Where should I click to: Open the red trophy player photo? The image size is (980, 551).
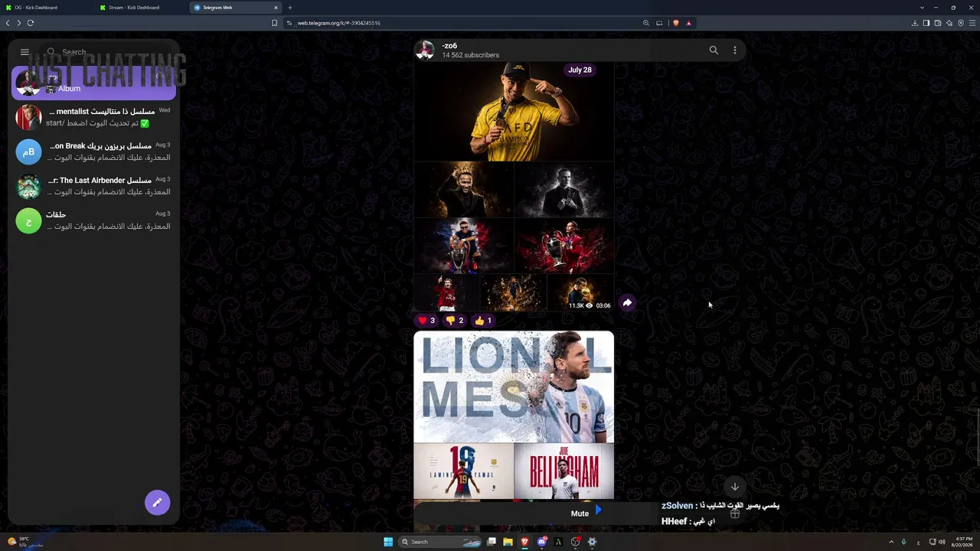(x=564, y=246)
